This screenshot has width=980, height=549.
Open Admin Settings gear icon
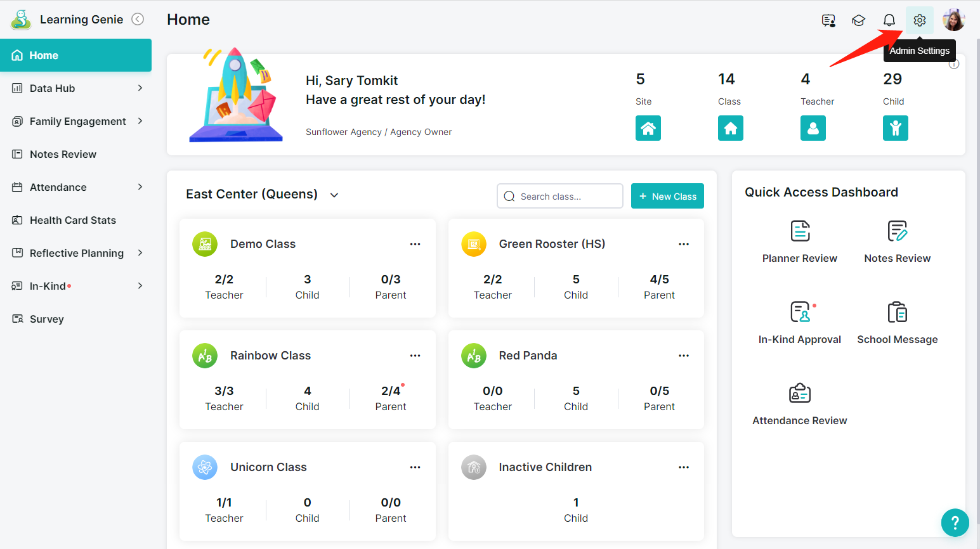tap(919, 20)
